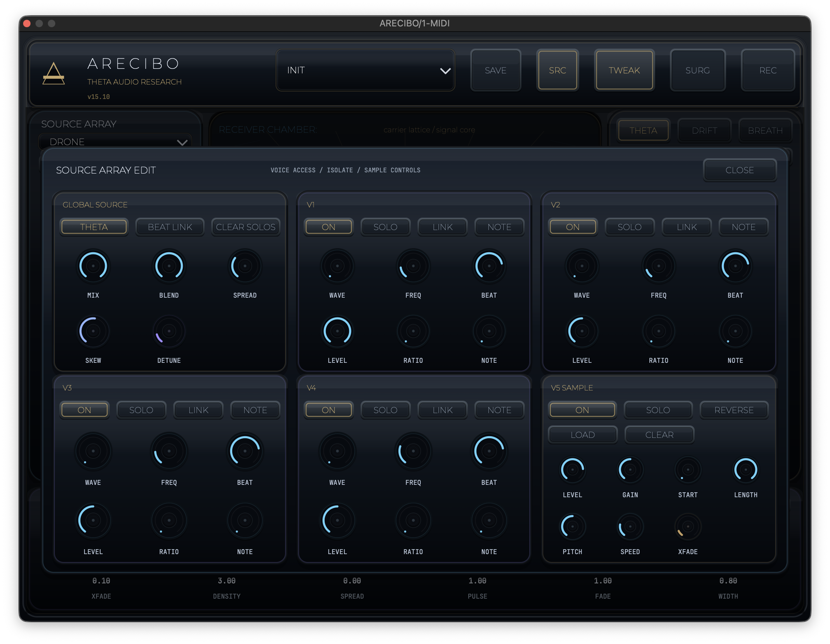Click the V2 WAVE knob
The height and width of the screenshot is (644, 830).
(582, 266)
